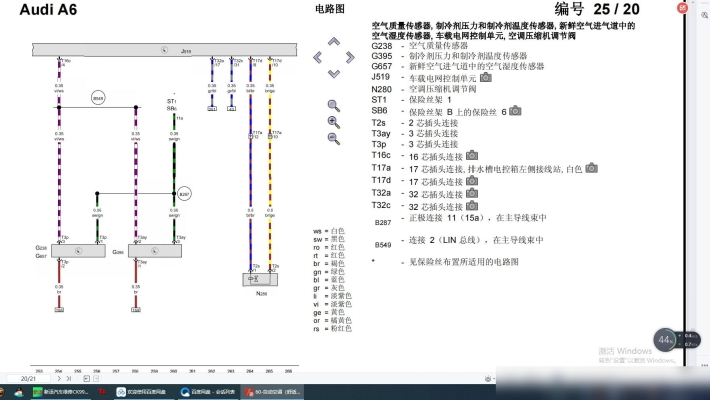Open the camera photo for T17d connector

coord(472,181)
